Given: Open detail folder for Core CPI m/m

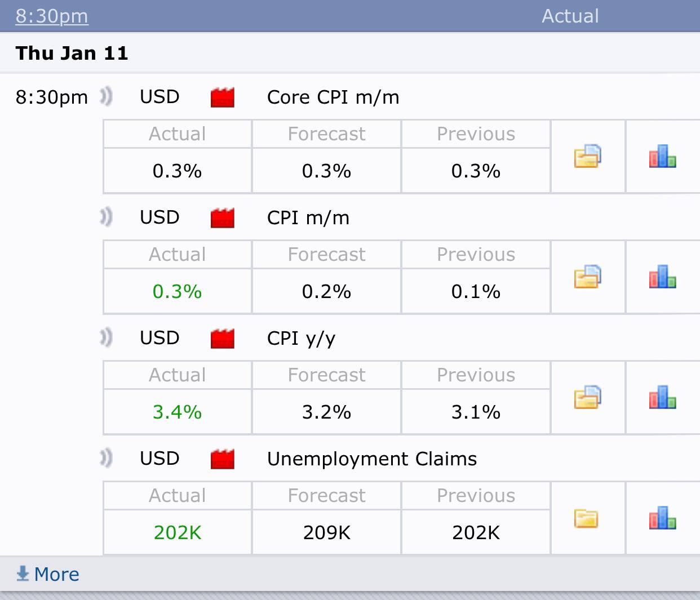Looking at the screenshot, I should (587, 156).
